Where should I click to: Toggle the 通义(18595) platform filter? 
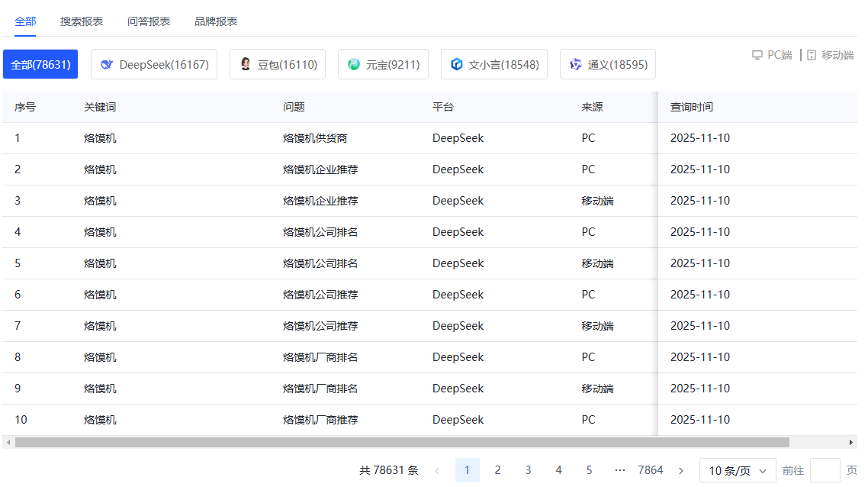point(608,64)
